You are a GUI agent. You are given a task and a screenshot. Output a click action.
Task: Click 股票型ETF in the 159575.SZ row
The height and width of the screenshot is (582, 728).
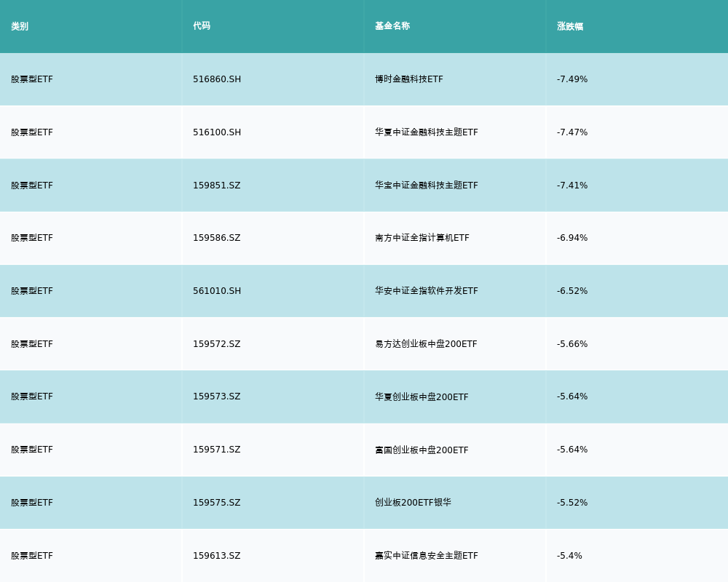[x=32, y=503]
